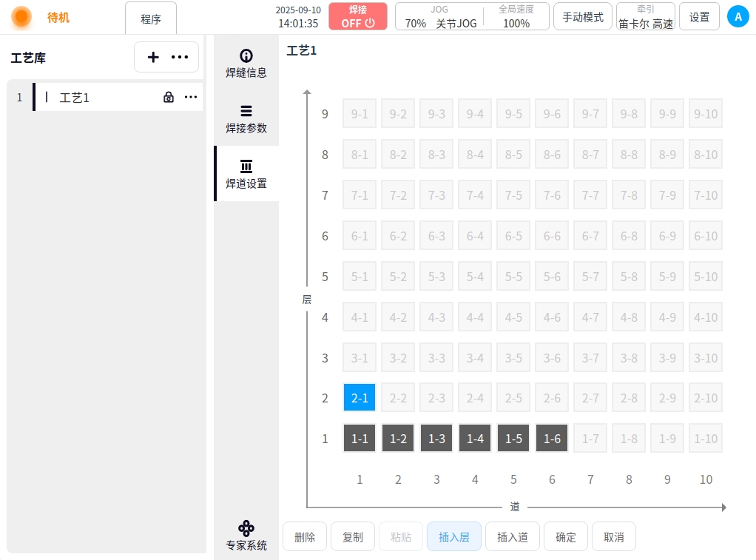Select the blue 2-1 pass cell
The width and height of the screenshot is (756, 560).
(x=360, y=398)
